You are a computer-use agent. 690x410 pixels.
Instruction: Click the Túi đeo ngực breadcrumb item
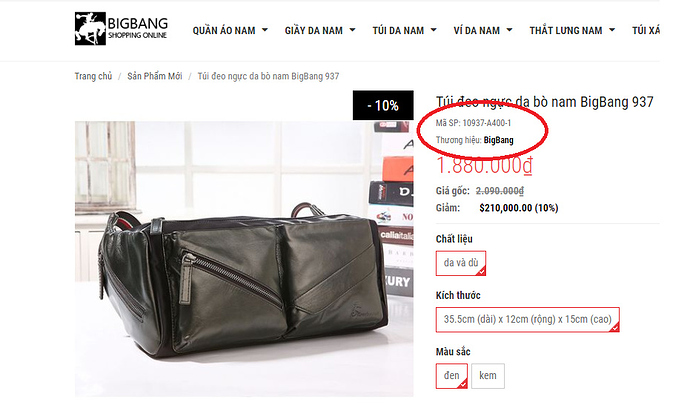click(268, 76)
